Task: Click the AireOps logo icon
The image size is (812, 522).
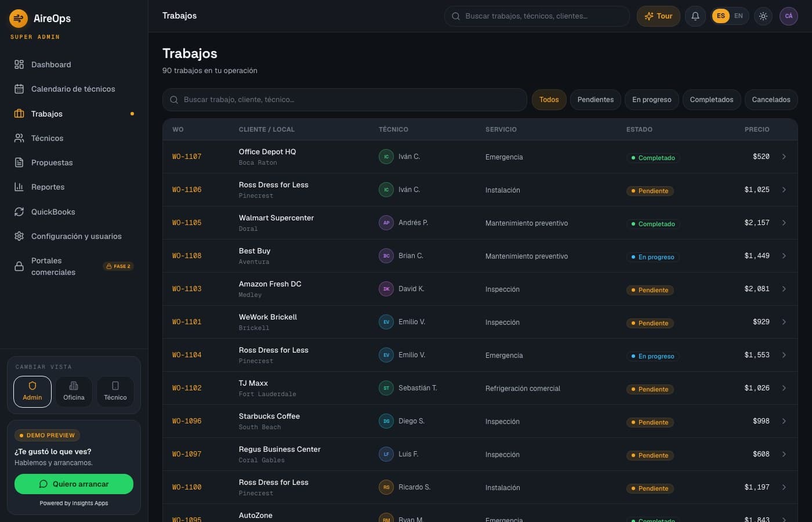Action: [19, 19]
